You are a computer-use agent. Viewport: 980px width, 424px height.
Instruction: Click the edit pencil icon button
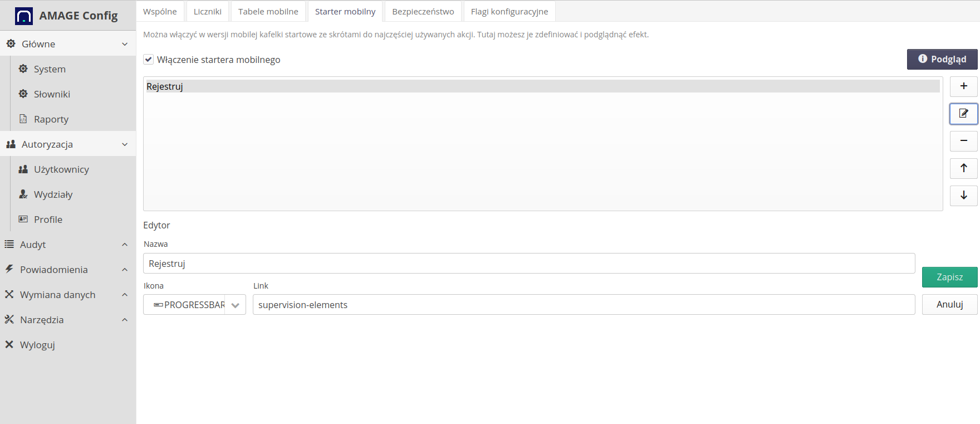963,114
